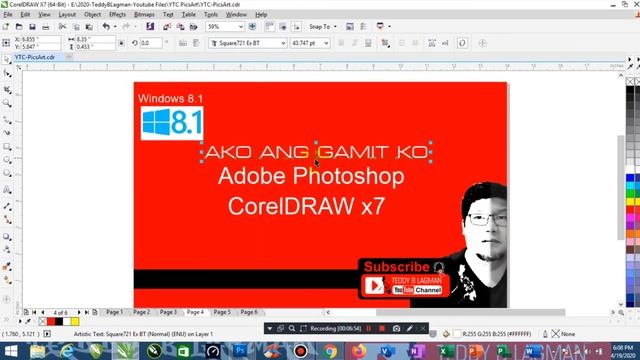Image resolution: width=640 pixels, height=360 pixels.
Task: Click the Search content purple icon
Action: [150, 27]
